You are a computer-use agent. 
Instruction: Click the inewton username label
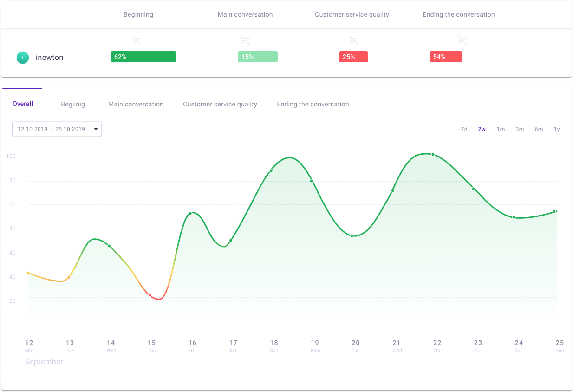(49, 57)
